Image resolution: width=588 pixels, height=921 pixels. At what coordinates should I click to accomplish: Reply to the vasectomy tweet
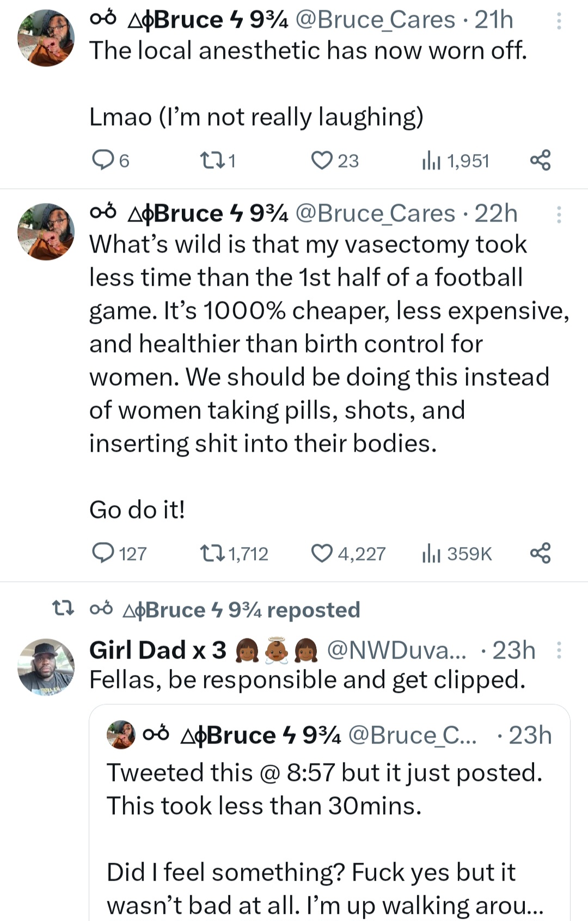102,553
